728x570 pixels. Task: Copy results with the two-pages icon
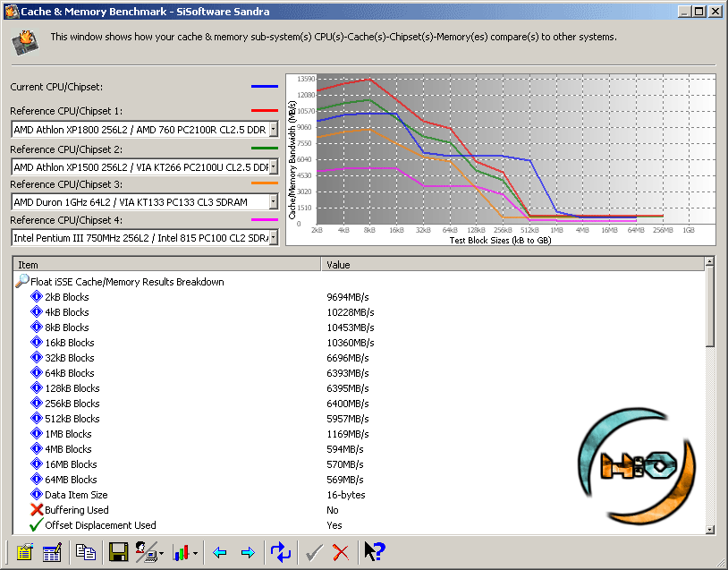[86, 552]
